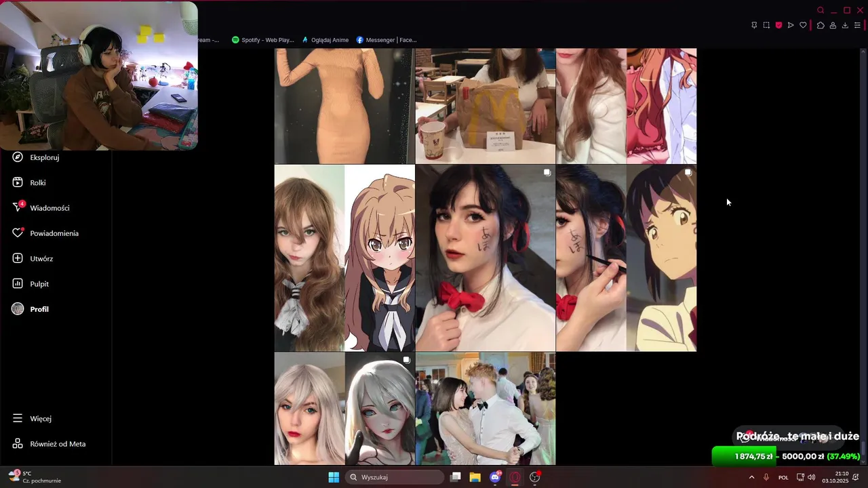The height and width of the screenshot is (488, 868).
Task: Open the OBS Studio taskbar icon
Action: click(534, 477)
